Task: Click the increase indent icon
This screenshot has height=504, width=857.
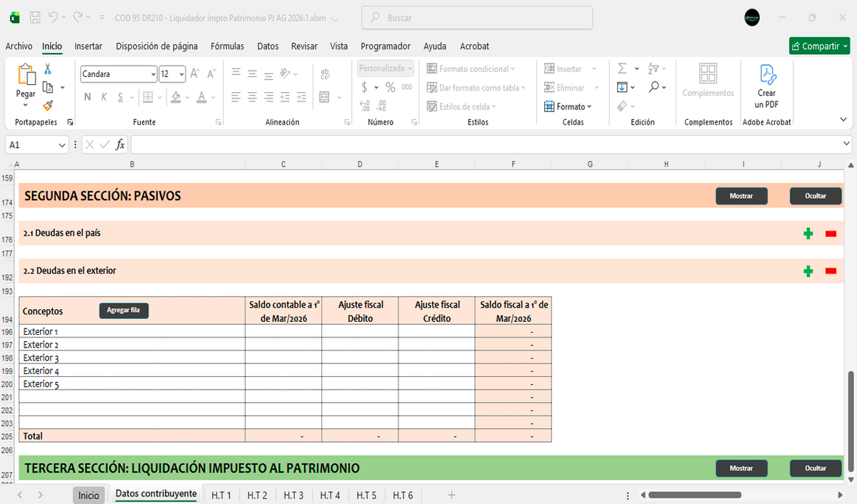Action: pos(303,96)
